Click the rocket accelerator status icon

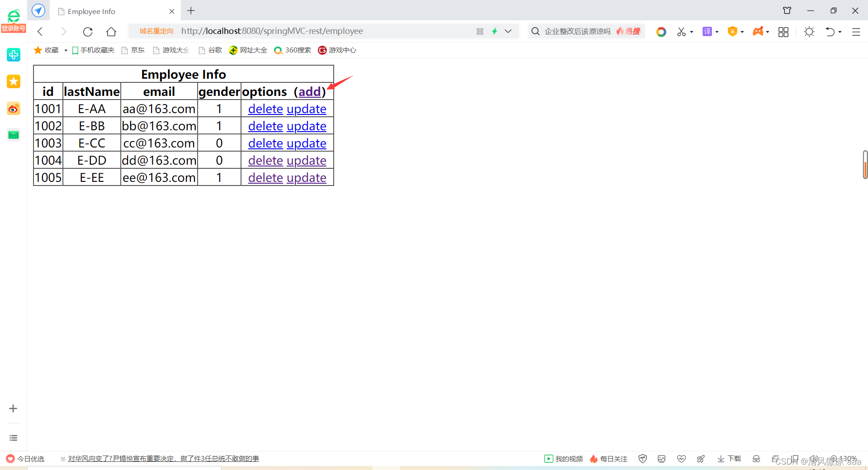[701, 459]
